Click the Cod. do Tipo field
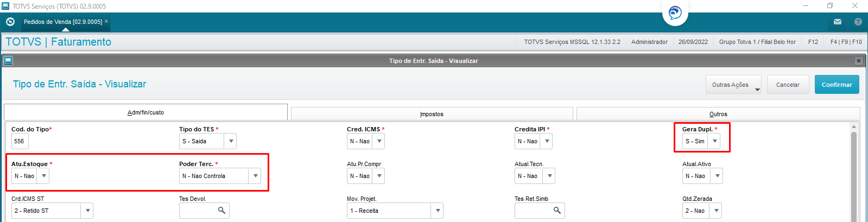868x222 pixels. pyautogui.click(x=20, y=141)
